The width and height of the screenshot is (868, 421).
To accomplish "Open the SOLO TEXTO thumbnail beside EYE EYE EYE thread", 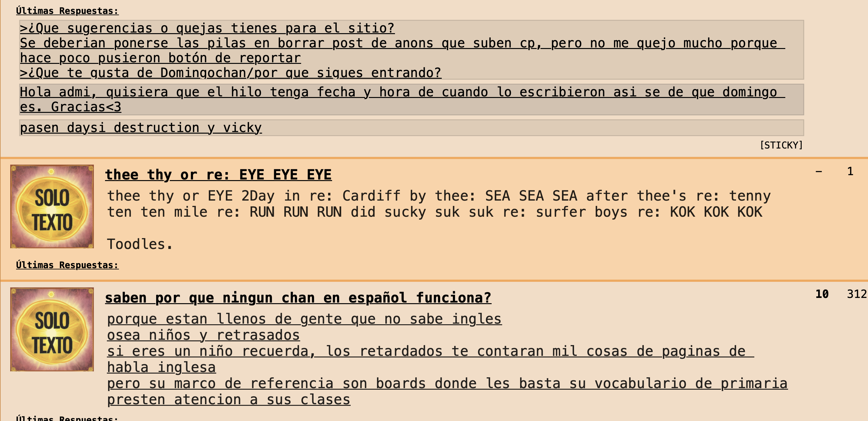I will coord(52,206).
